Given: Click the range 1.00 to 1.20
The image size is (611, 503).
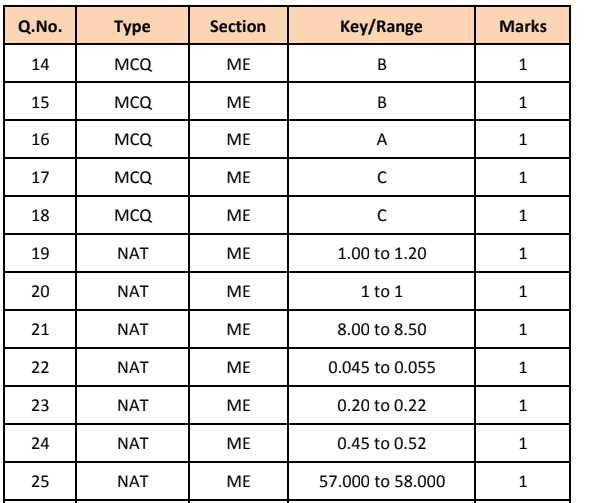Looking at the screenshot, I should (381, 253).
